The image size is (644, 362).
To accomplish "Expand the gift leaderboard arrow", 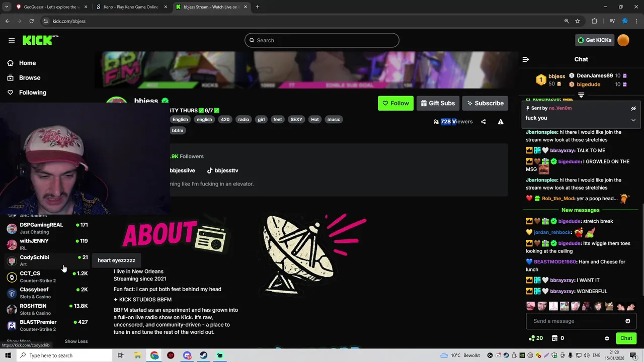I will pyautogui.click(x=581, y=95).
